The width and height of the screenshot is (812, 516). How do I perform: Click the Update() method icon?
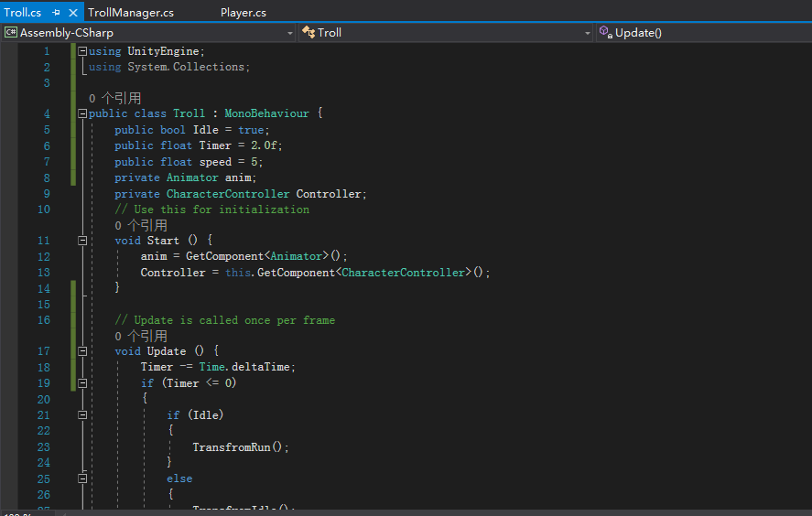(x=605, y=33)
